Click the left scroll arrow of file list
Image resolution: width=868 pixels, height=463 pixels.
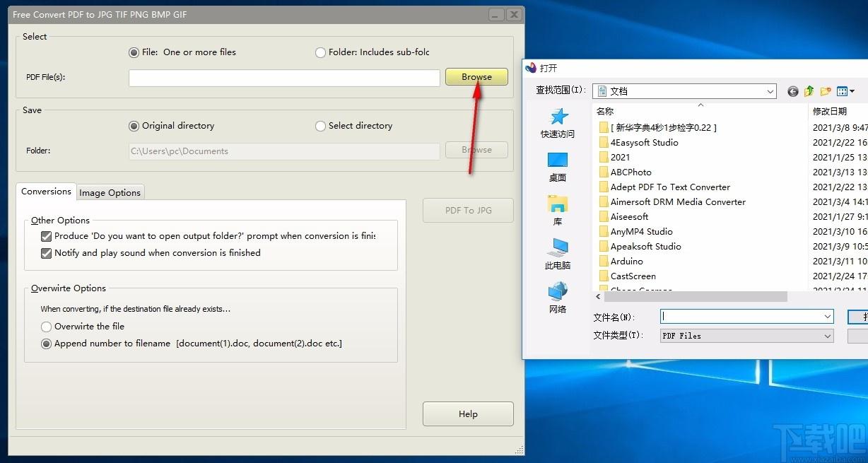pyautogui.click(x=597, y=297)
